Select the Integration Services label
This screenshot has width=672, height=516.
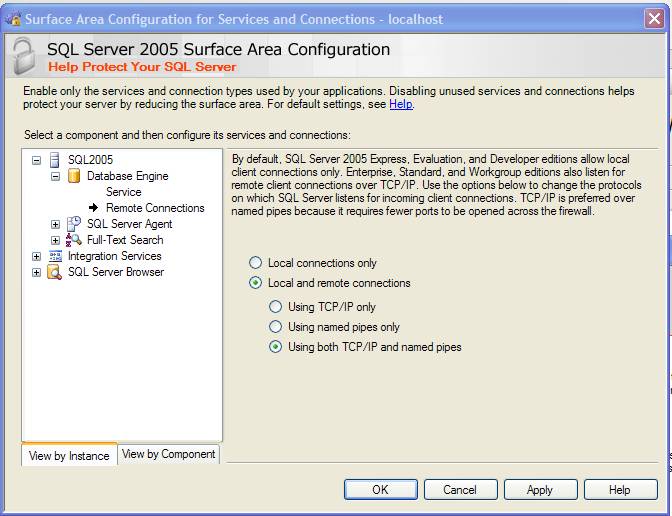(x=114, y=256)
